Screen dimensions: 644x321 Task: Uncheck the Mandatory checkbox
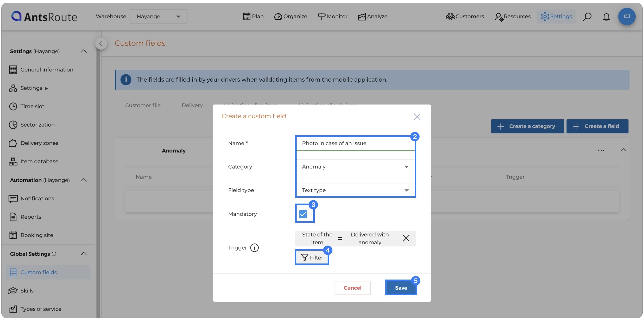303,214
